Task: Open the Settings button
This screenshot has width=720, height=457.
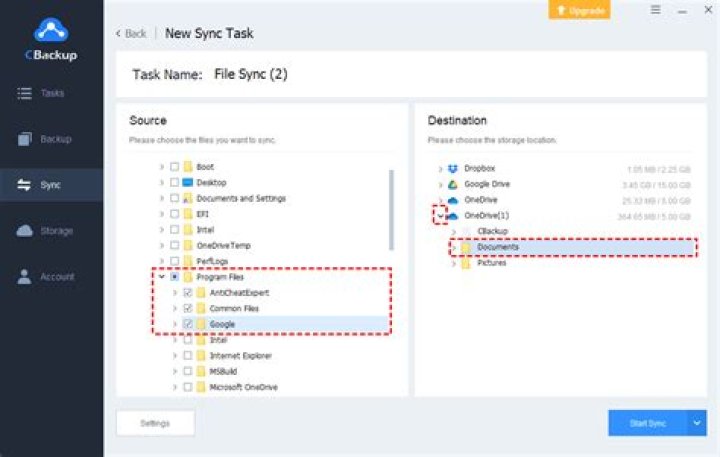Action: [155, 423]
